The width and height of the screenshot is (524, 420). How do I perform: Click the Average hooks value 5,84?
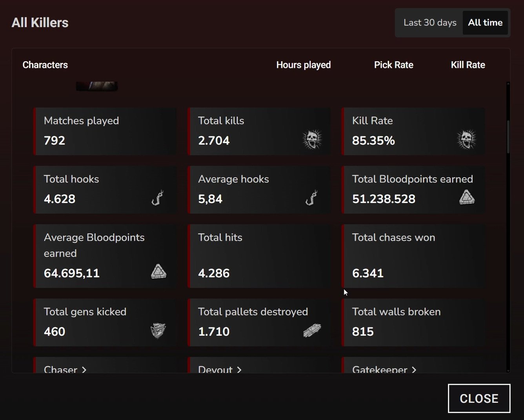pyautogui.click(x=210, y=199)
